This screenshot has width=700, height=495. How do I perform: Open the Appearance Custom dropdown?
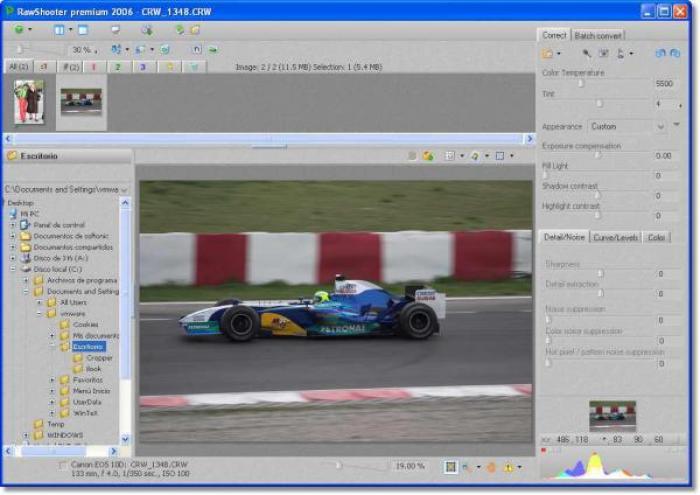pos(626,127)
